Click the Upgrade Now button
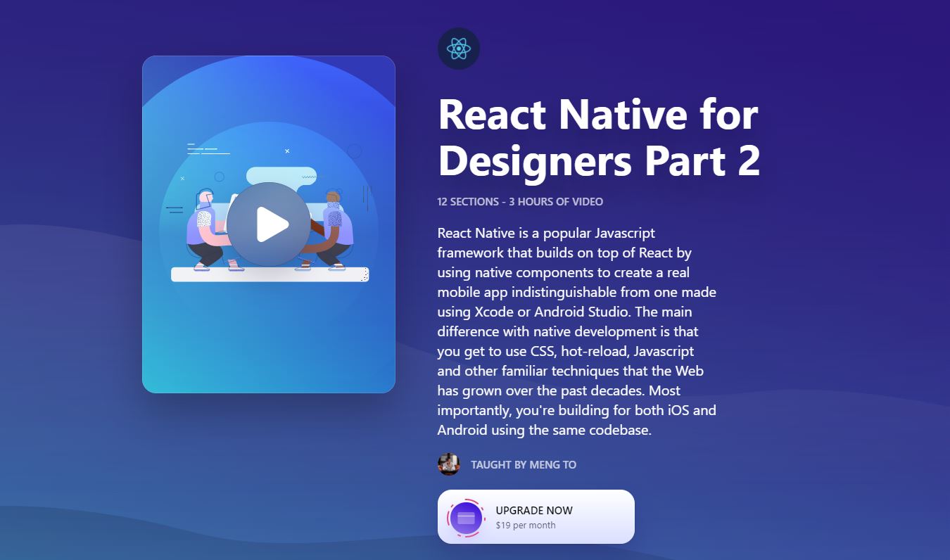 536,517
